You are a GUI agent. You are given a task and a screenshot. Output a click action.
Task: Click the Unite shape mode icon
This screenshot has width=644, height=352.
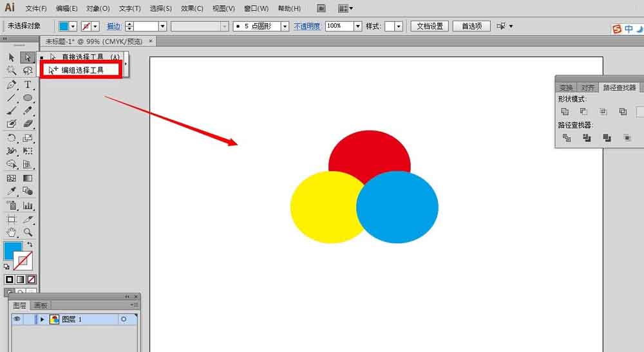(x=565, y=111)
